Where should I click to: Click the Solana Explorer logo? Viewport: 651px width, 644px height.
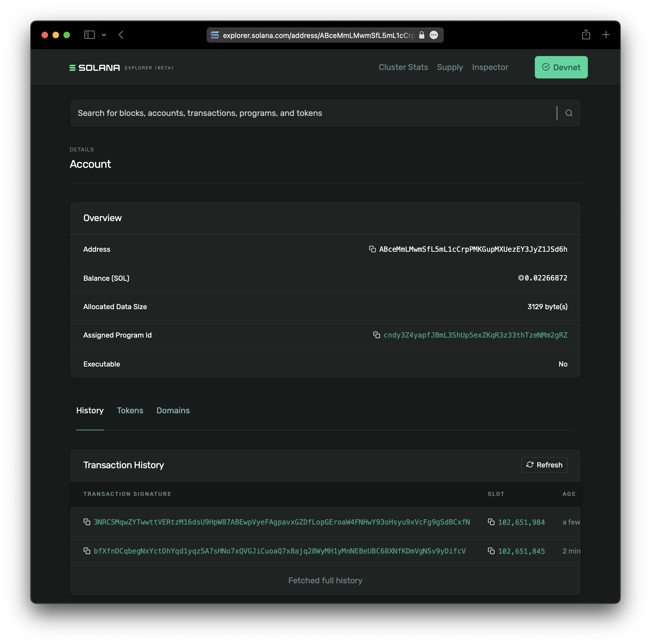pos(121,68)
